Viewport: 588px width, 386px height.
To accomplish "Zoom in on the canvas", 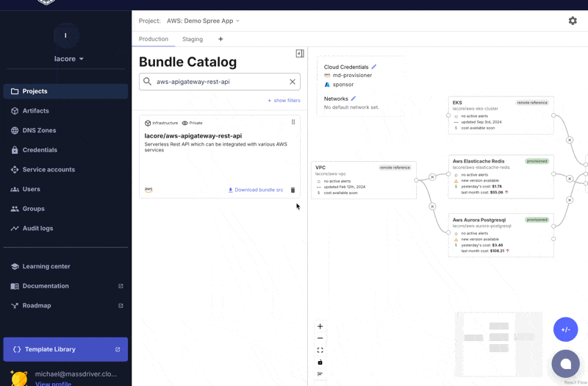I will [320, 326].
